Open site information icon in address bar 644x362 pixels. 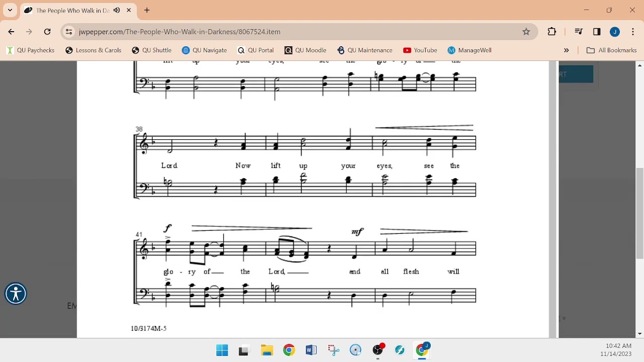click(x=69, y=32)
